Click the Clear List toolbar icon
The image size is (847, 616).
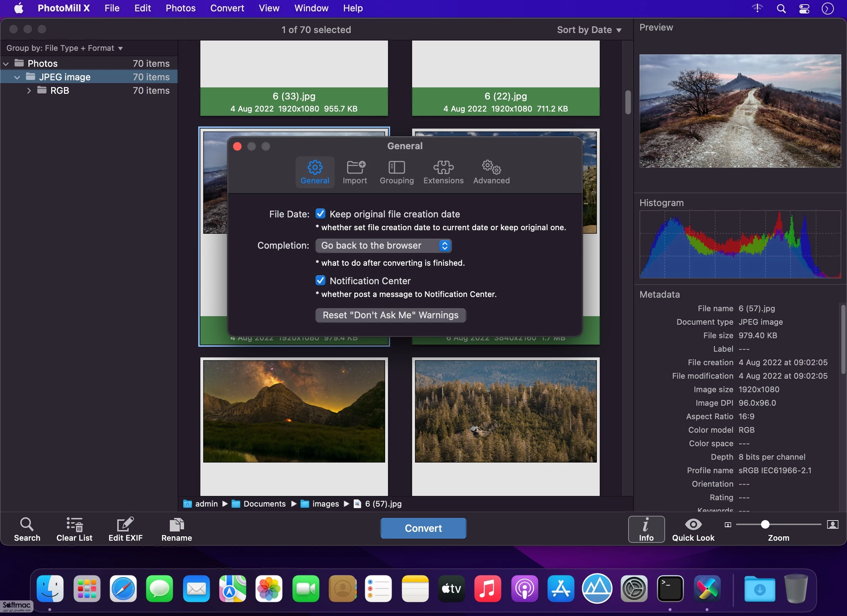point(74,529)
